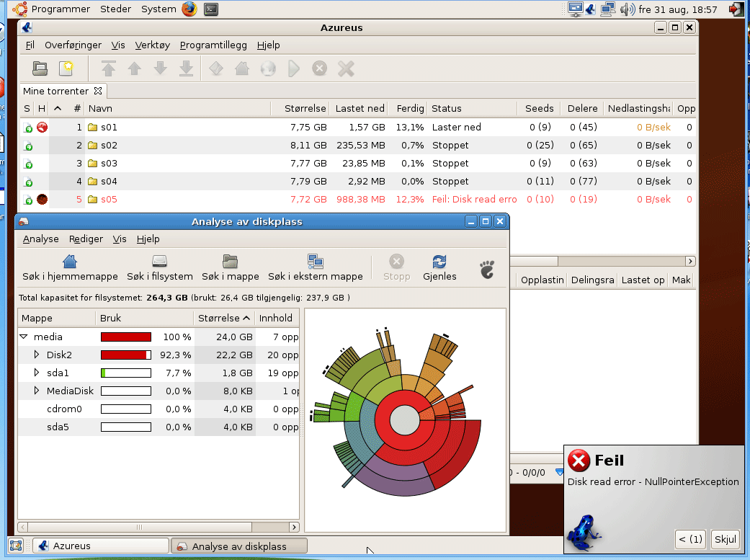Viewport: 750px width, 560px height.
Task: Expand the MediaDisk folder tree row
Action: (36, 391)
